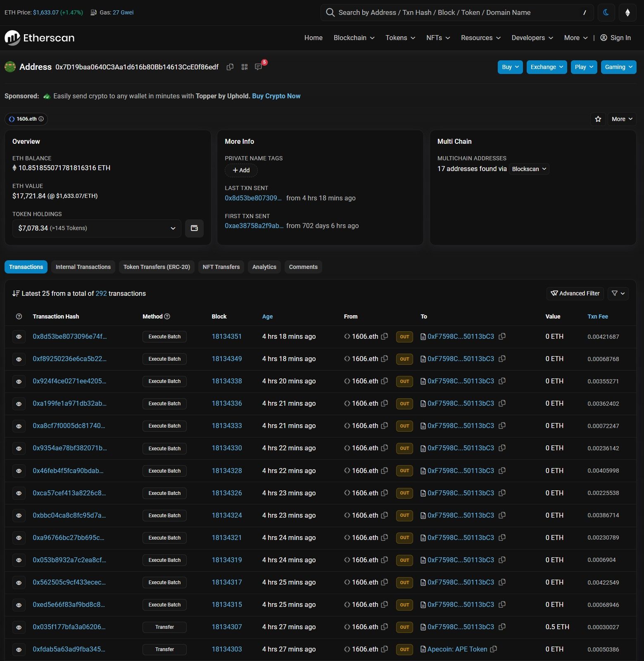Screen dimensions: 644x661
Task: Toggle Age column date format
Action: point(267,316)
